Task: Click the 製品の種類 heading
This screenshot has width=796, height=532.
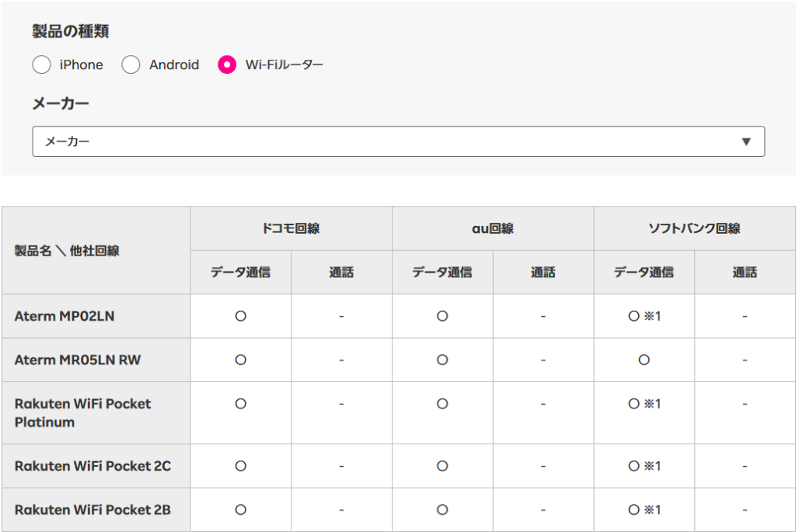Action: (71, 31)
